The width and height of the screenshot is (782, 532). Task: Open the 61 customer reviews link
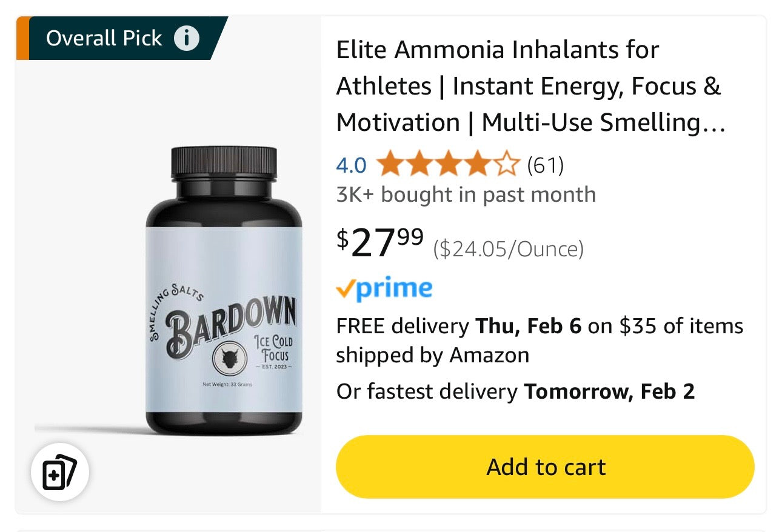pyautogui.click(x=546, y=165)
